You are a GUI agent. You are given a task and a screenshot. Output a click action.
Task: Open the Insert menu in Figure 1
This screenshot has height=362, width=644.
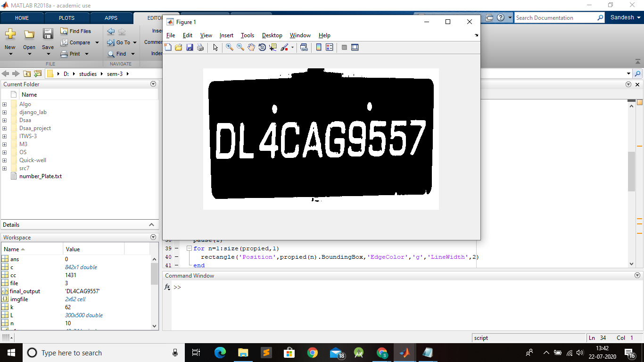[x=226, y=35]
